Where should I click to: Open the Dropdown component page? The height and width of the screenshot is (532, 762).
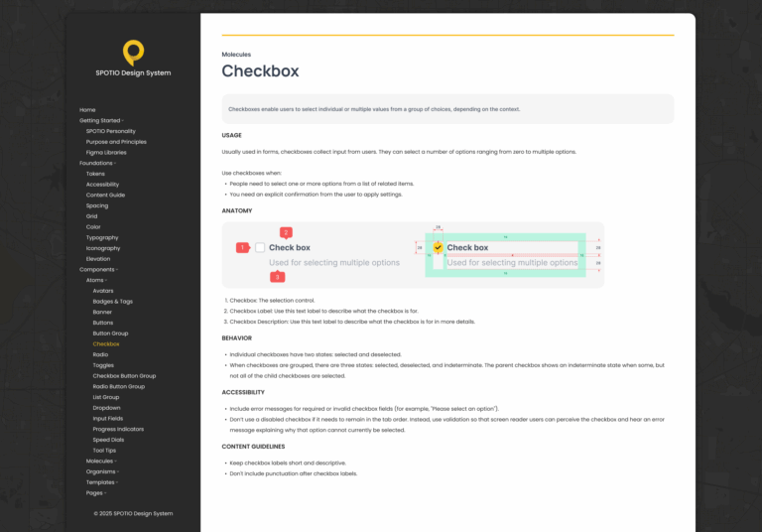[106, 408]
